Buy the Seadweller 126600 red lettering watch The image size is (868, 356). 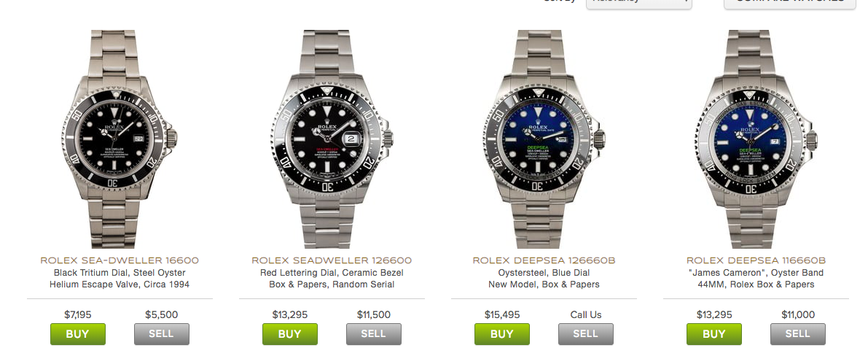click(x=289, y=334)
